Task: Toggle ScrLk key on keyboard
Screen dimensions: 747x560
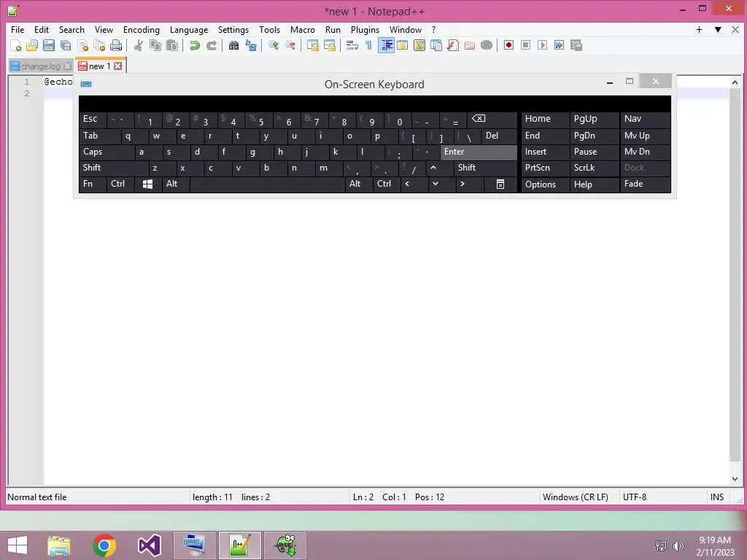Action: pos(594,168)
